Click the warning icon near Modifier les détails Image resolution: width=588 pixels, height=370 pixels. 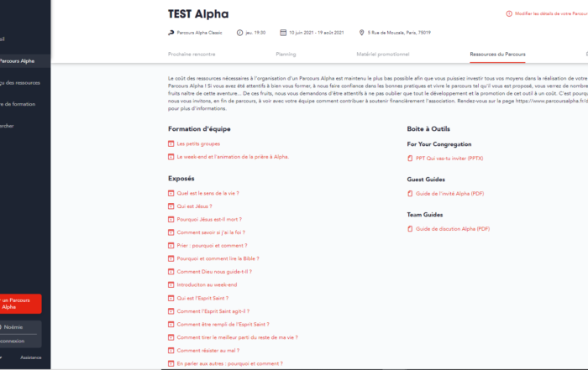click(509, 14)
